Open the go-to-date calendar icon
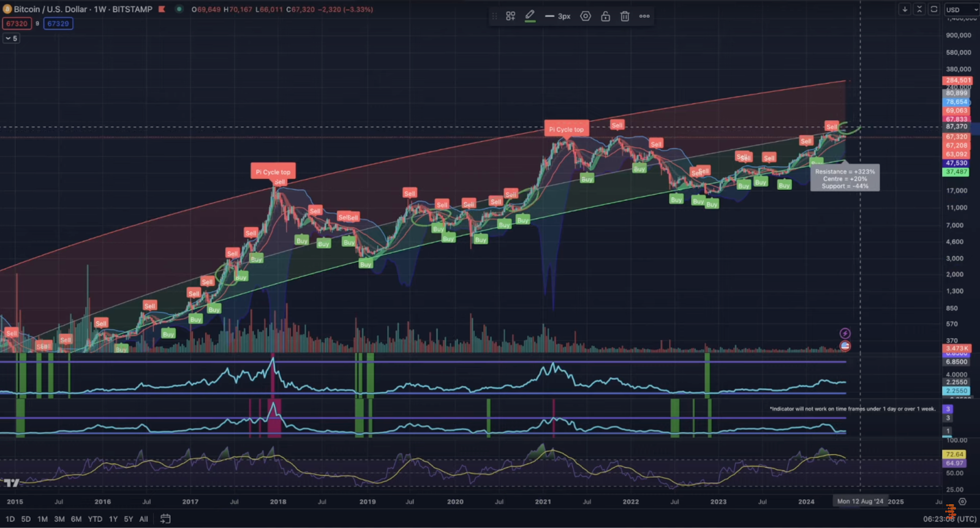The image size is (980, 528). tap(165, 519)
